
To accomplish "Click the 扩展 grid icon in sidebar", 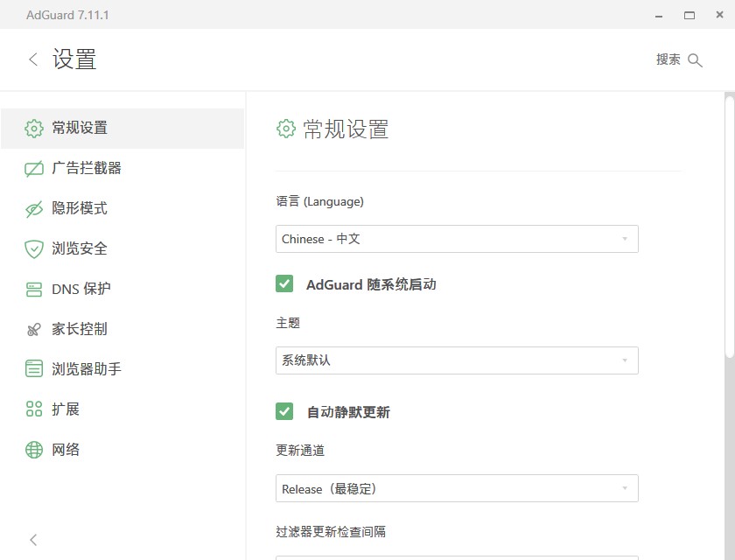I will [33, 409].
